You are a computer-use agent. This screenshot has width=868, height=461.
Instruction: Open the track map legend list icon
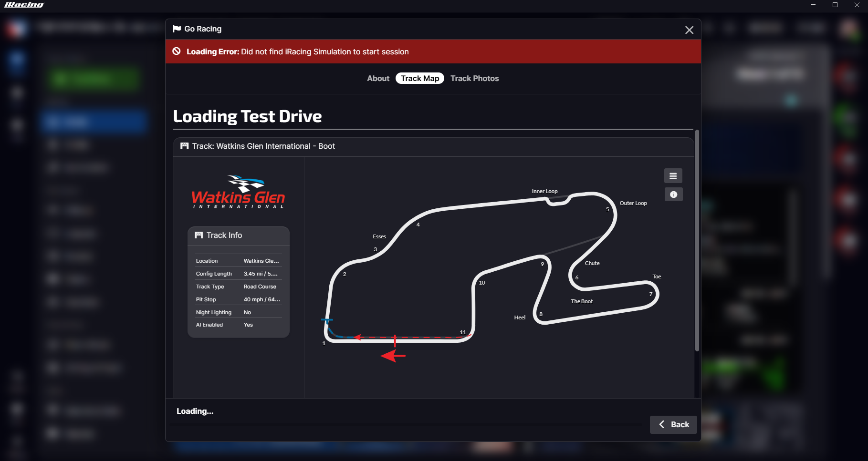(673, 176)
